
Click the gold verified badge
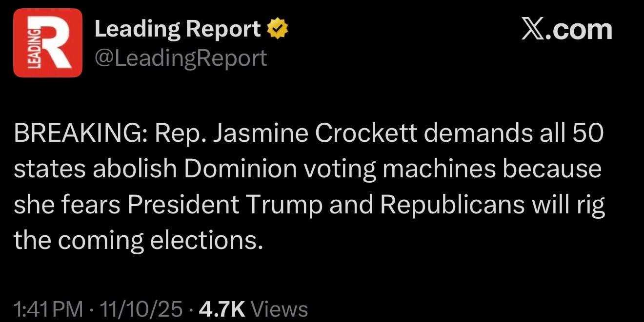coord(277,31)
